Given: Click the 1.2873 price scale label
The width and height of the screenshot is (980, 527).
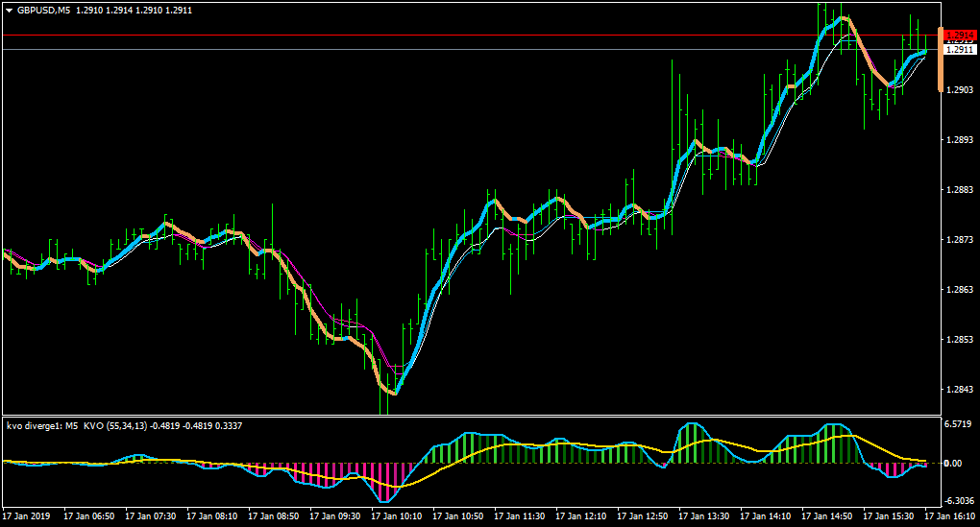Looking at the screenshot, I should tap(960, 240).
